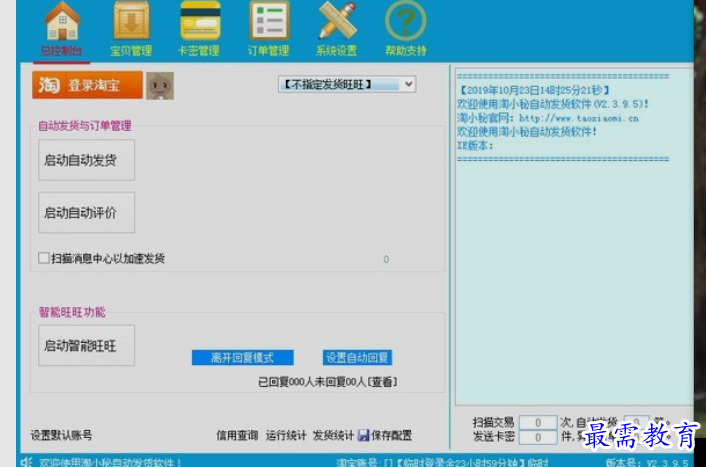Open 发货统计 link

[x=333, y=435]
